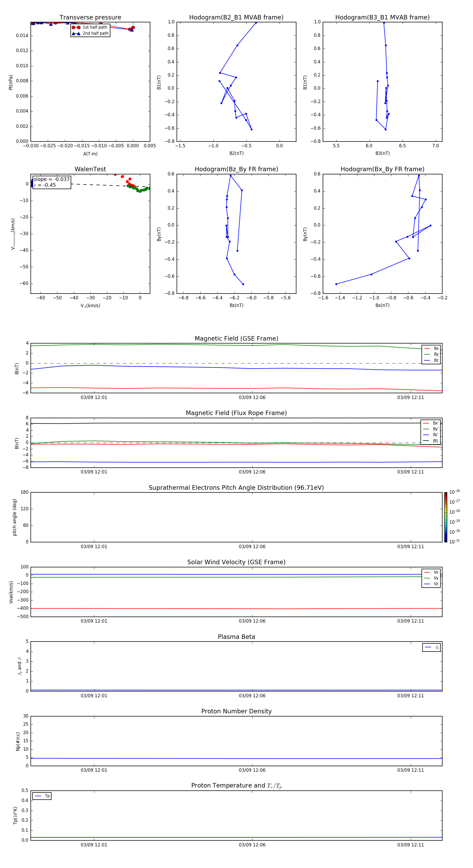Image resolution: width=473 pixels, height=868 pixels.
Task: Click the "Solar Wind Velocity (GSE Frame)" title
Action: [x=236, y=562]
